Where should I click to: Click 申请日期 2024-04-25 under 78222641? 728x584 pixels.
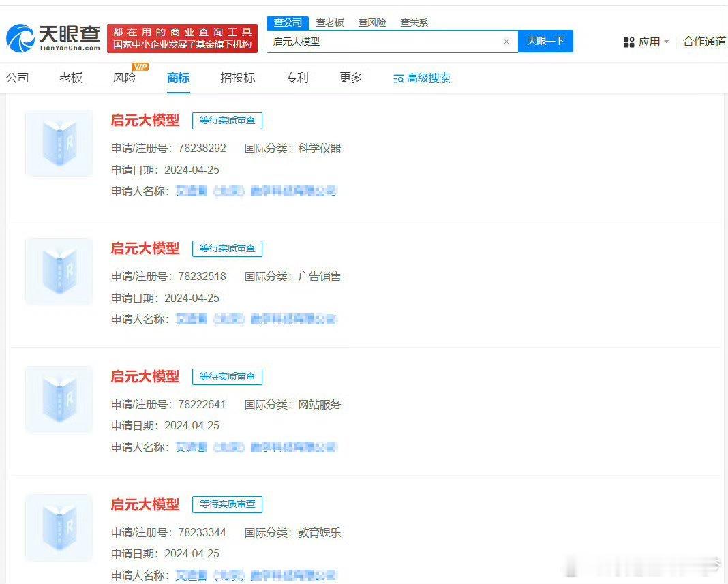pyautogui.click(x=165, y=426)
